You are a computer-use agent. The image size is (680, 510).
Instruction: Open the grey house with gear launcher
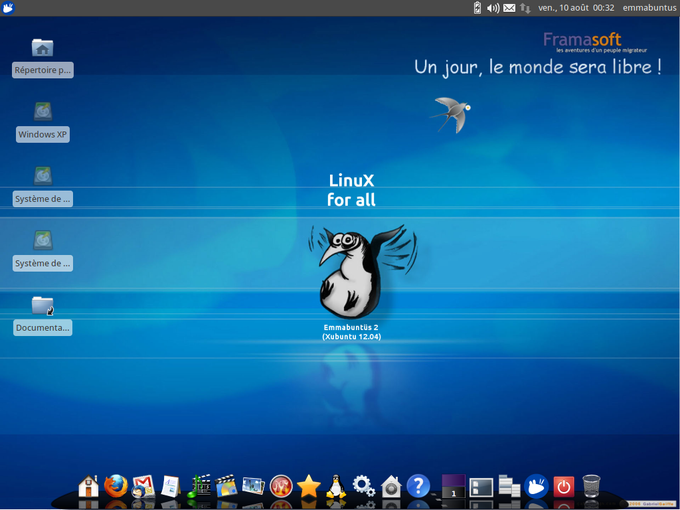point(391,486)
